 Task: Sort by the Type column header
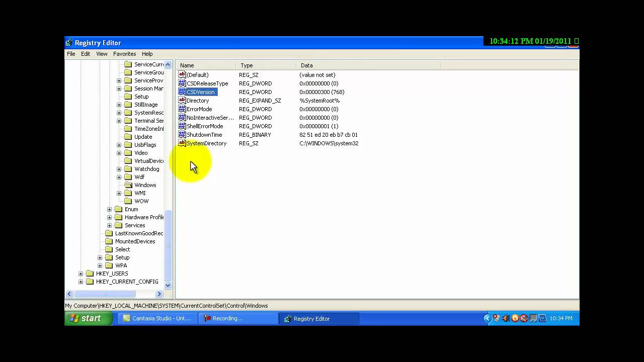click(266, 65)
